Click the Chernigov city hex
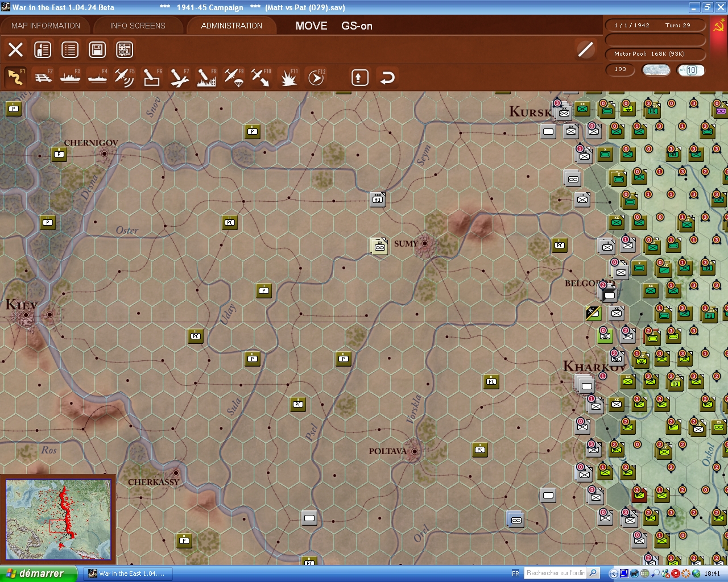The height and width of the screenshot is (582, 728). (x=105, y=153)
